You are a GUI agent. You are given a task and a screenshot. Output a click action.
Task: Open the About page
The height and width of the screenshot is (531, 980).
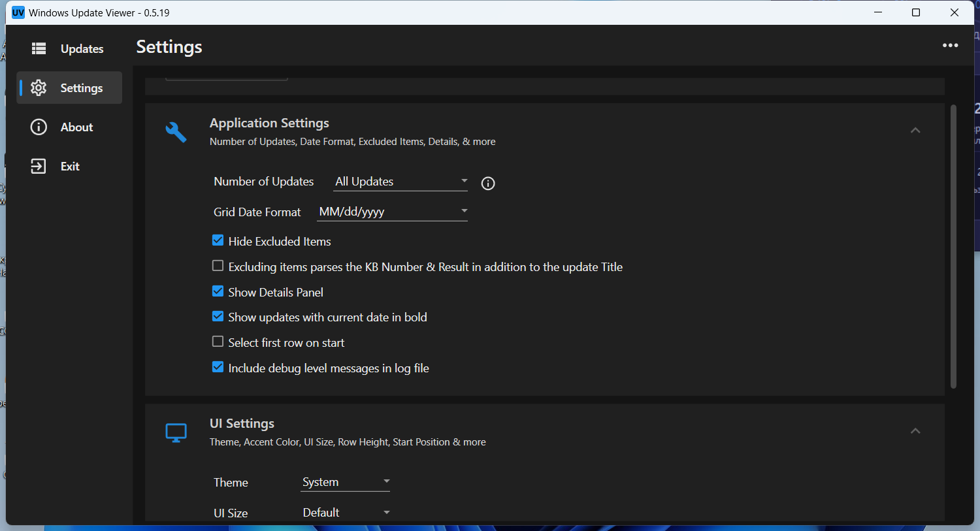click(x=69, y=127)
